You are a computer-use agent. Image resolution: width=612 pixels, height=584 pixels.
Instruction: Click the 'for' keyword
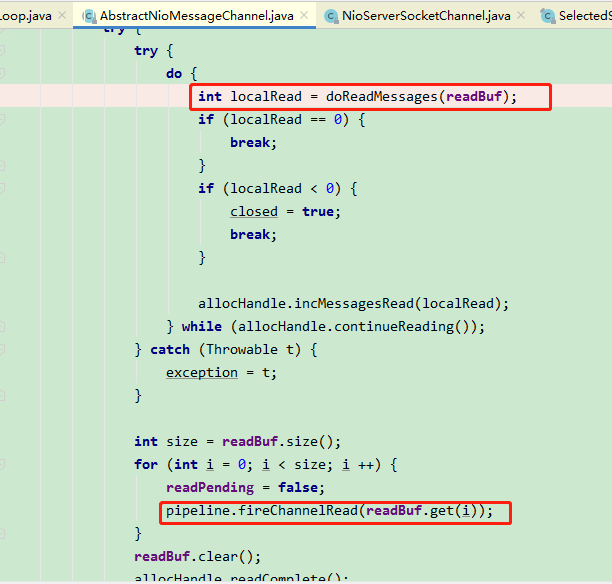(x=146, y=465)
